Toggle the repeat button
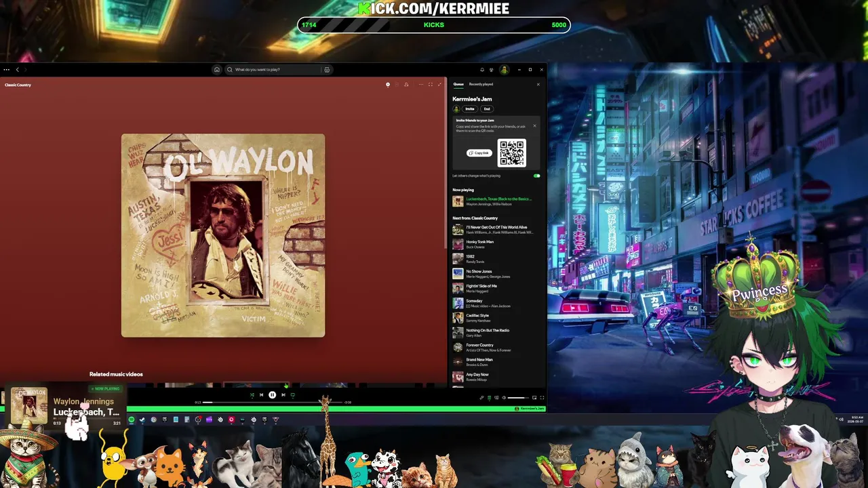This screenshot has height=488, width=868. [x=293, y=395]
